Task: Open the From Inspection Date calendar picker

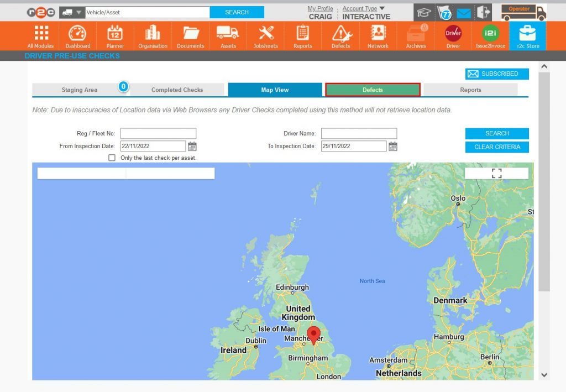Action: pos(192,146)
